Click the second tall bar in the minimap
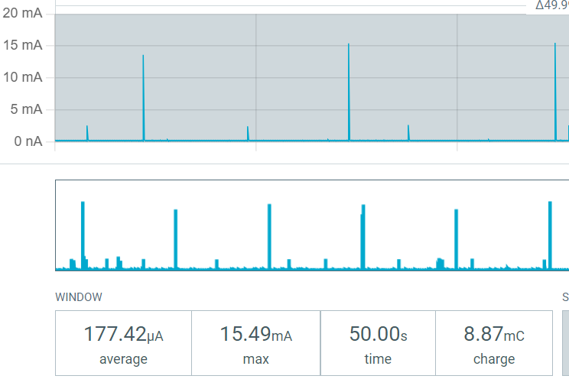This screenshot has height=392, width=569. [x=176, y=239]
